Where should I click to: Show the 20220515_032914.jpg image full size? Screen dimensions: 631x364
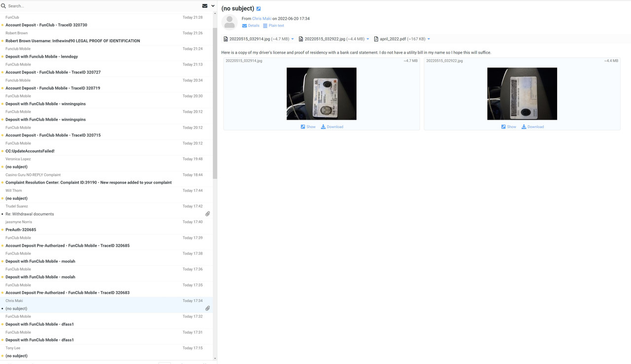click(x=308, y=127)
